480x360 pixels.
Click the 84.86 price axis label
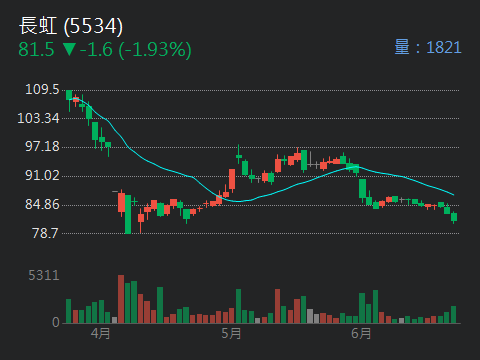(x=42, y=204)
